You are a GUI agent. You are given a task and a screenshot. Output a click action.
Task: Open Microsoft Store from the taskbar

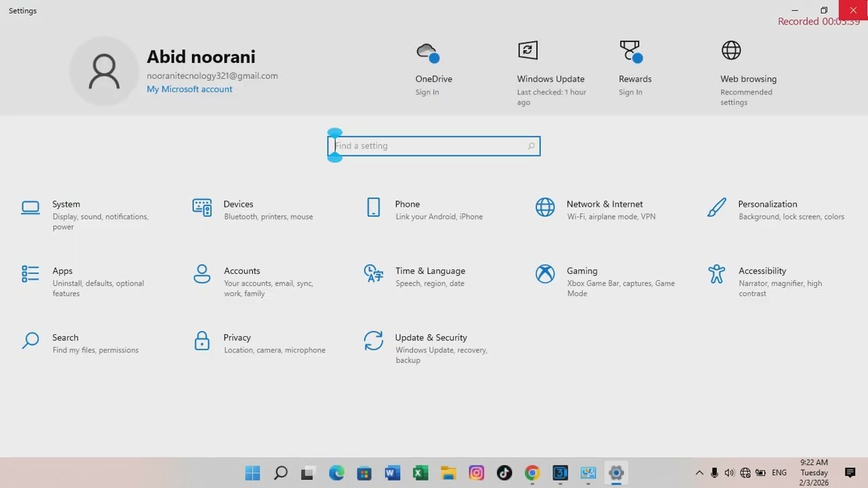(x=364, y=473)
